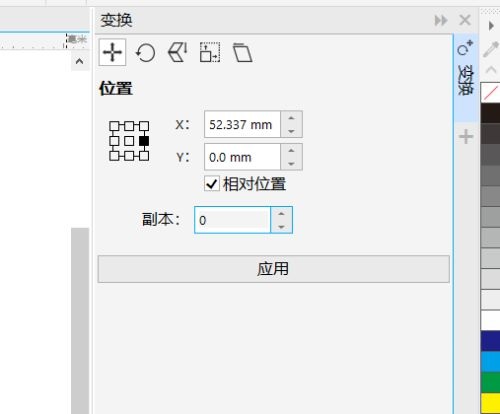Toggle the 相对位置 checkbox
Image resolution: width=500 pixels, height=414 pixels.
tap(212, 184)
